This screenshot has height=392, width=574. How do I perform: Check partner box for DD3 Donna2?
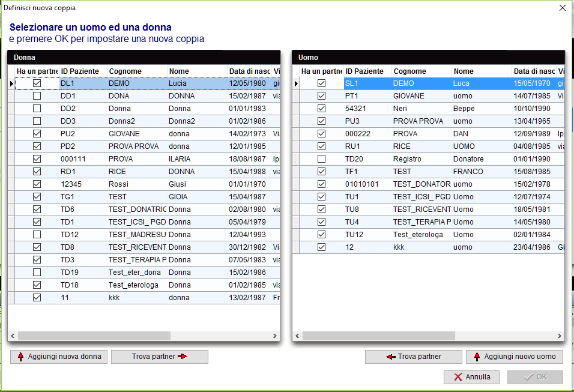click(37, 121)
